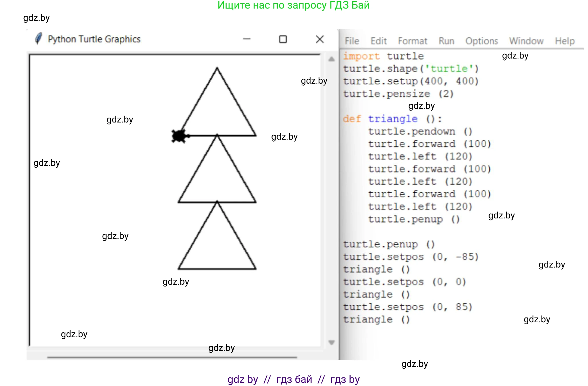Screen dimensions: 588x386
Task: Open the Options menu
Action: click(482, 41)
